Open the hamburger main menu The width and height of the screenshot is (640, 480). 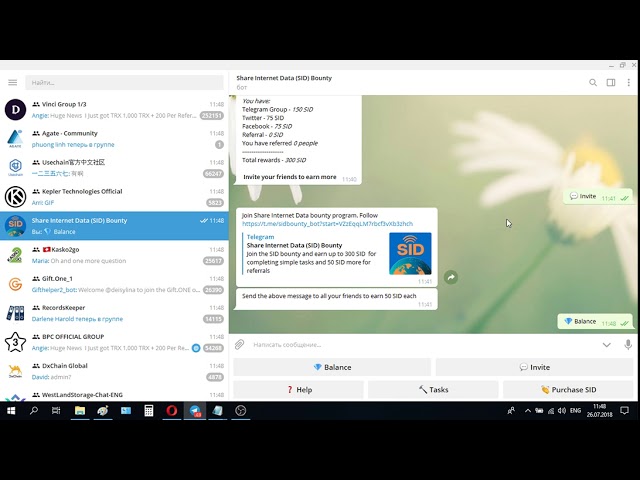tap(13, 82)
